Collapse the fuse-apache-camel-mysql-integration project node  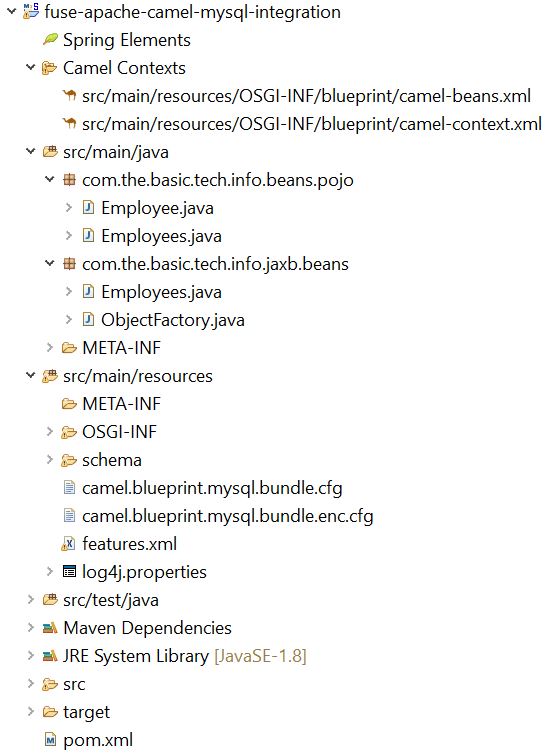[x=12, y=12]
